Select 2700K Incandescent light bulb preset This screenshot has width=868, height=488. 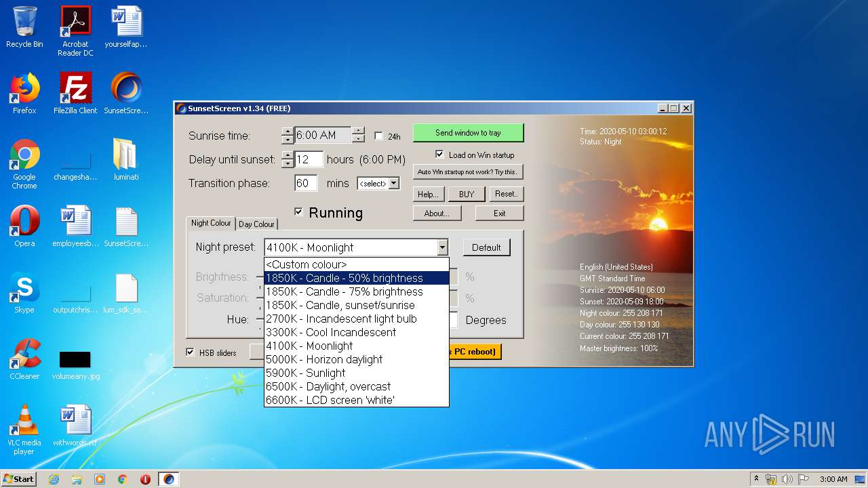(x=356, y=319)
